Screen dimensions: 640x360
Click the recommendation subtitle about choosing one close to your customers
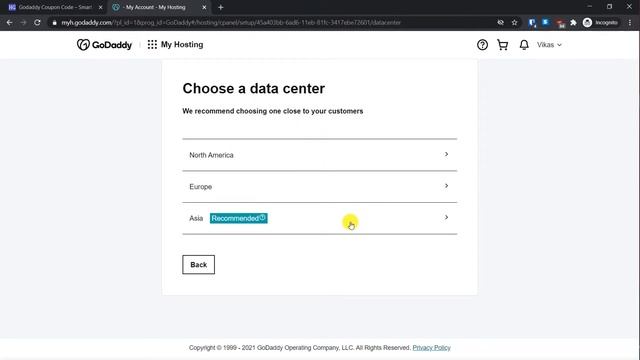coord(273,111)
